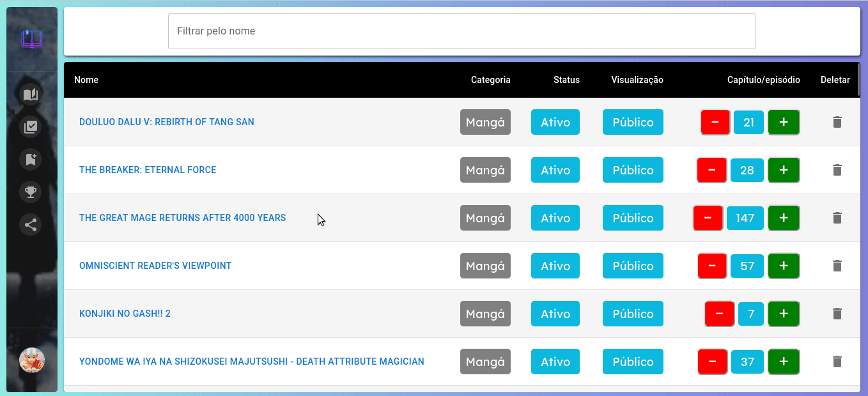Click the share icon in sidebar
Image resolution: width=868 pixels, height=396 pixels.
[x=31, y=224]
